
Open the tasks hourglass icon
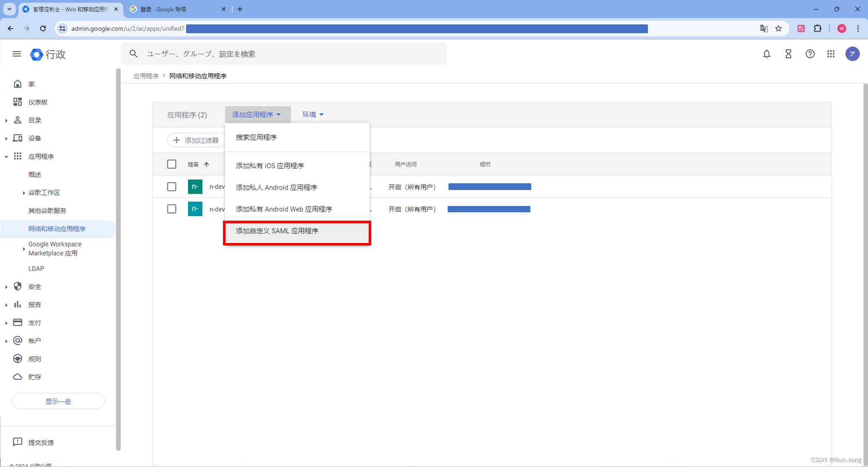(x=788, y=54)
